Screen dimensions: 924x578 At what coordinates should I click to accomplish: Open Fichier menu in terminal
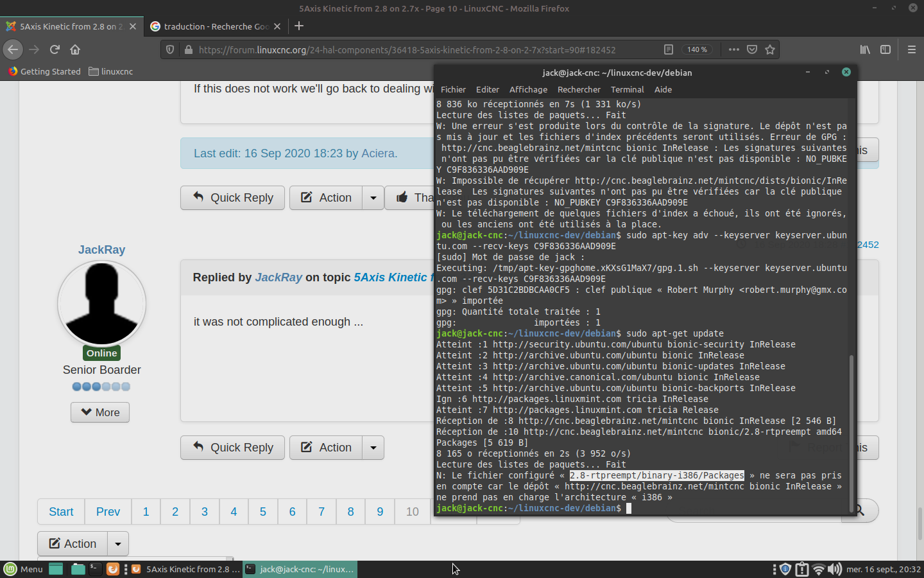(x=453, y=89)
